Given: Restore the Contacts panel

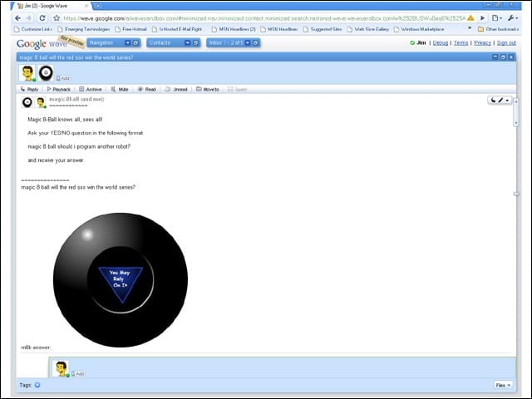Looking at the screenshot, I should (x=195, y=42).
